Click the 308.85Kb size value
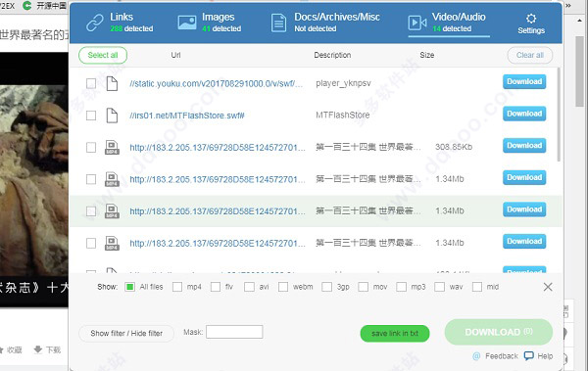Image resolution: width=588 pixels, height=371 pixels. [454, 147]
